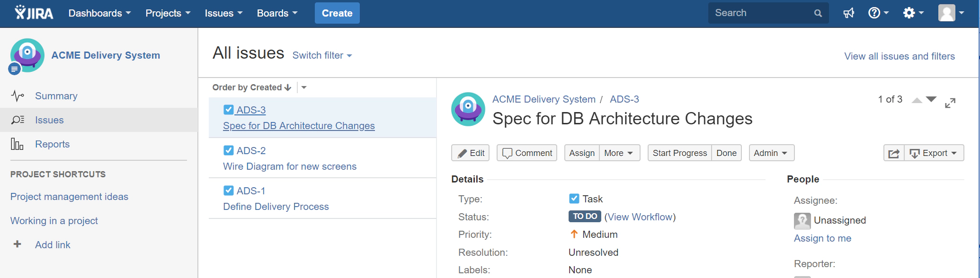The width and height of the screenshot is (980, 278).
Task: Open the Dashboards menu
Action: (x=99, y=13)
